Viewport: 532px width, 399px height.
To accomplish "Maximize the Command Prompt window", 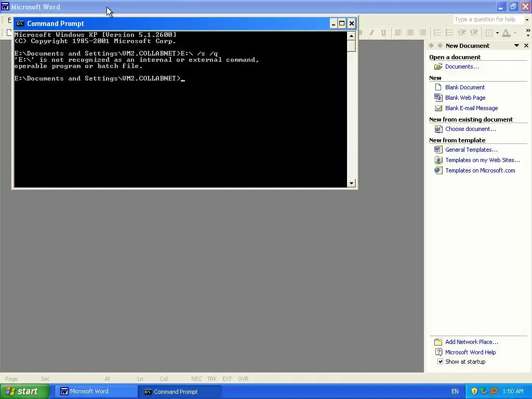I will tap(342, 23).
